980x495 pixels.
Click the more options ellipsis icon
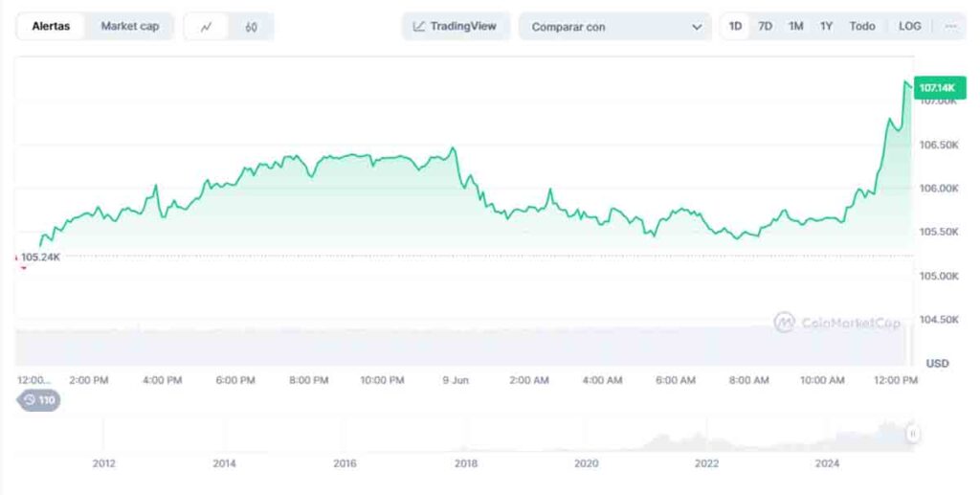(950, 27)
